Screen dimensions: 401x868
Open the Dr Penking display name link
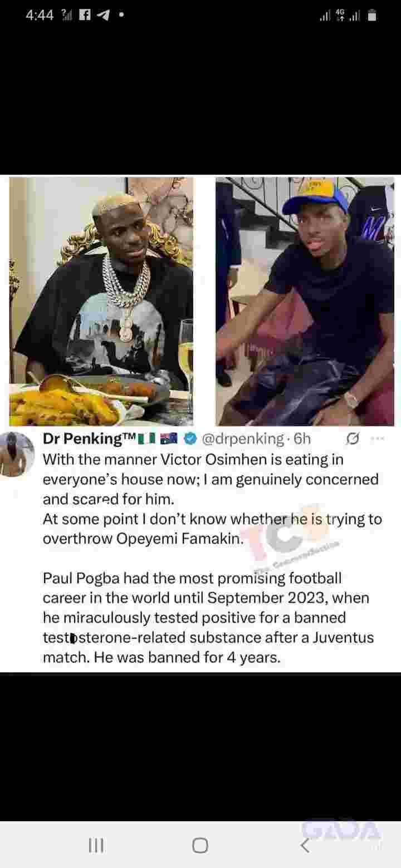coord(89,439)
